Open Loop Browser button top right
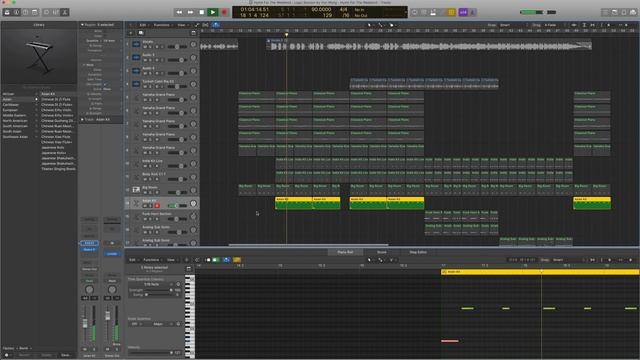The width and height of the screenshot is (640, 360). pos(624,12)
